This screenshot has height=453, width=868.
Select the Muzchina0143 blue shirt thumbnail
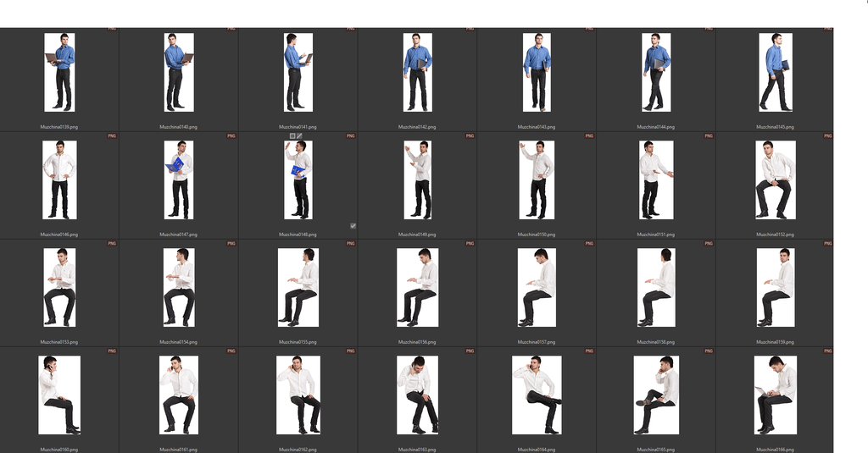click(537, 72)
